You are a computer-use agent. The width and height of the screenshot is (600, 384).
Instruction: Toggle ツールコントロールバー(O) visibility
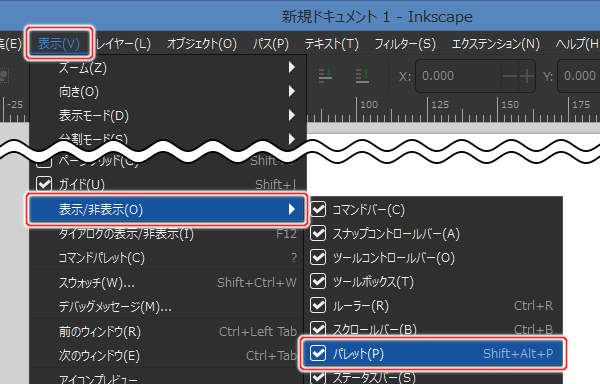(318, 257)
